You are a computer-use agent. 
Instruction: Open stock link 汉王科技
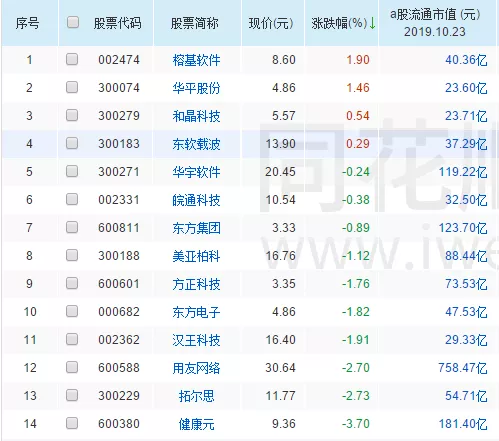click(x=196, y=340)
